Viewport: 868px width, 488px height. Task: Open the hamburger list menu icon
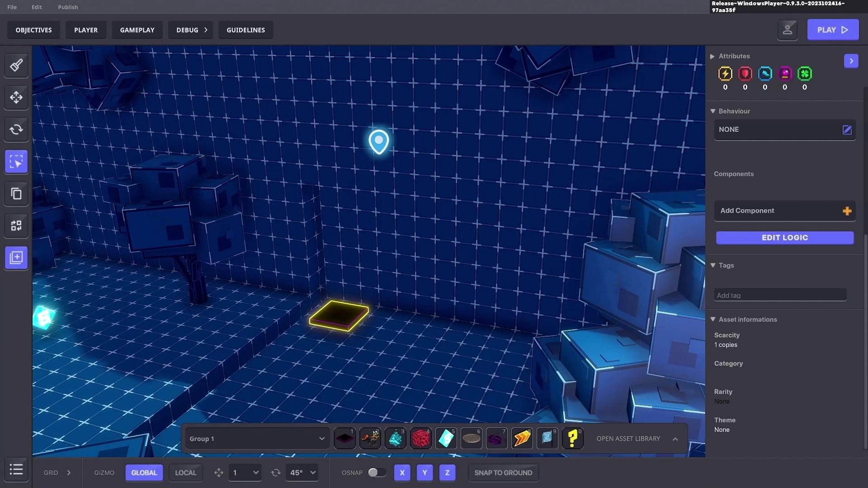pos(16,469)
